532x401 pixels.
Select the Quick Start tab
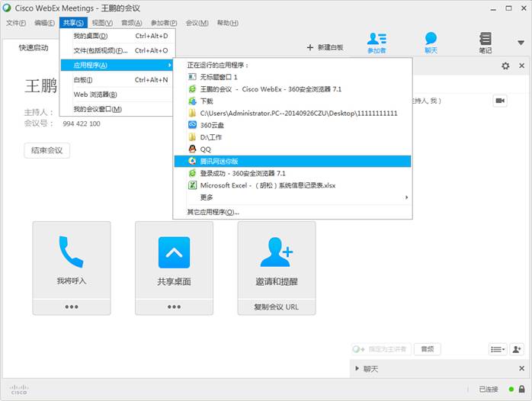click(x=34, y=48)
